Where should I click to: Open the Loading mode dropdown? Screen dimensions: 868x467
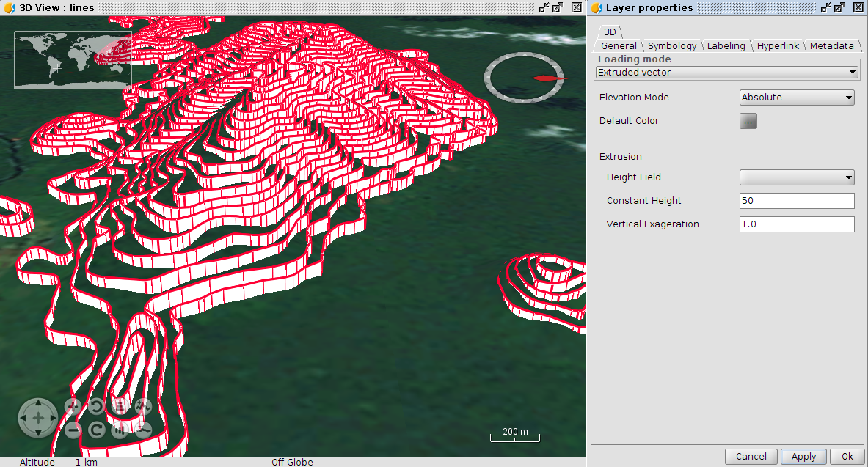(x=726, y=73)
